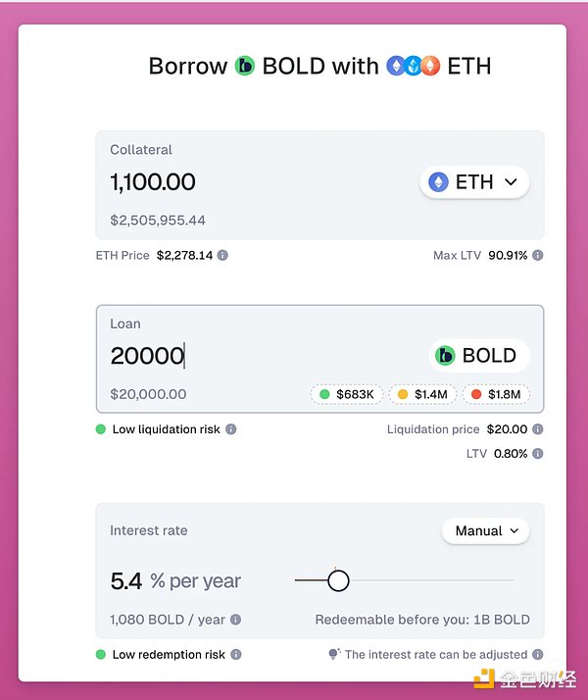
Task: Click the ETH token icons in the heading
Action: [413, 67]
